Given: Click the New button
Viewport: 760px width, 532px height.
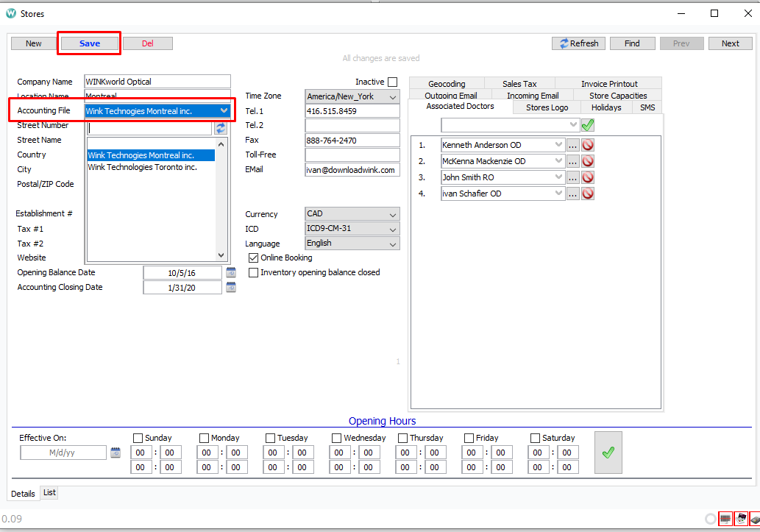Looking at the screenshot, I should tap(33, 43).
